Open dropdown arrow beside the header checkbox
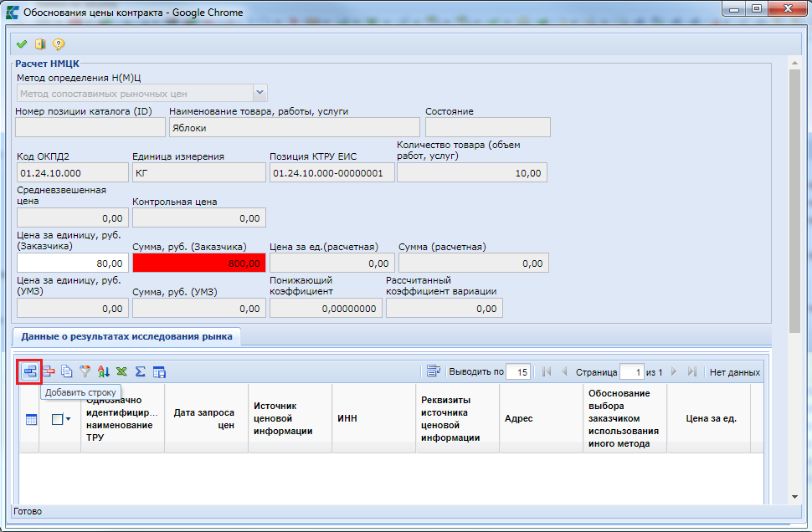This screenshot has width=812, height=532. pos(68,420)
